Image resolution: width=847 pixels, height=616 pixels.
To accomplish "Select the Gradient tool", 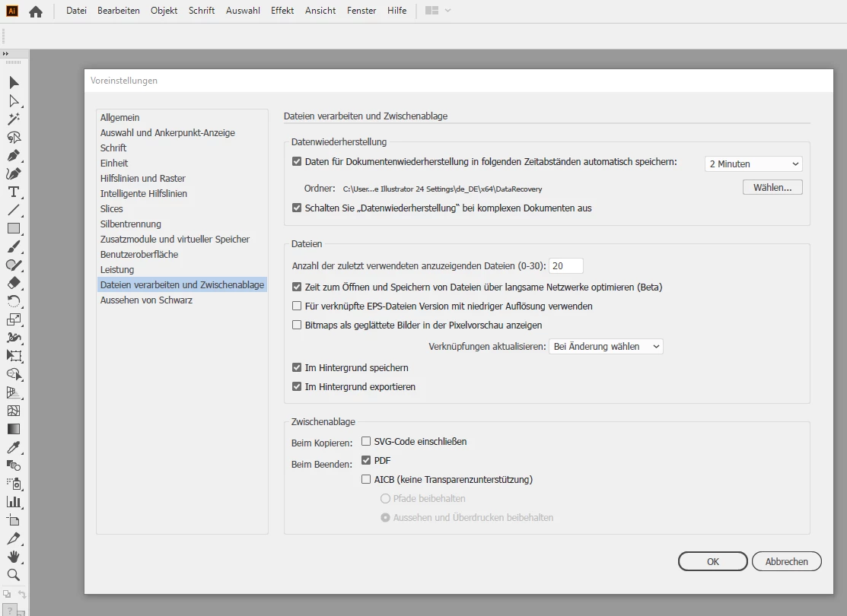I will (x=14, y=429).
